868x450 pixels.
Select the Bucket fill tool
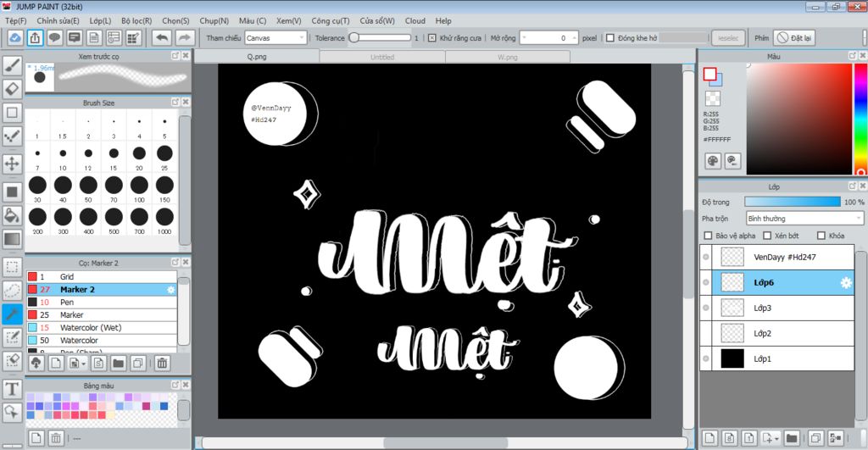point(12,215)
